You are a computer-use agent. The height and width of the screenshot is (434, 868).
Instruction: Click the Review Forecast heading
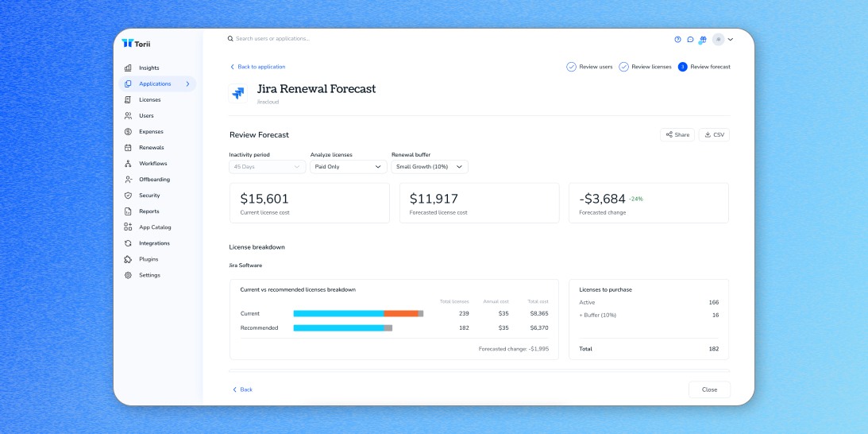pos(259,134)
